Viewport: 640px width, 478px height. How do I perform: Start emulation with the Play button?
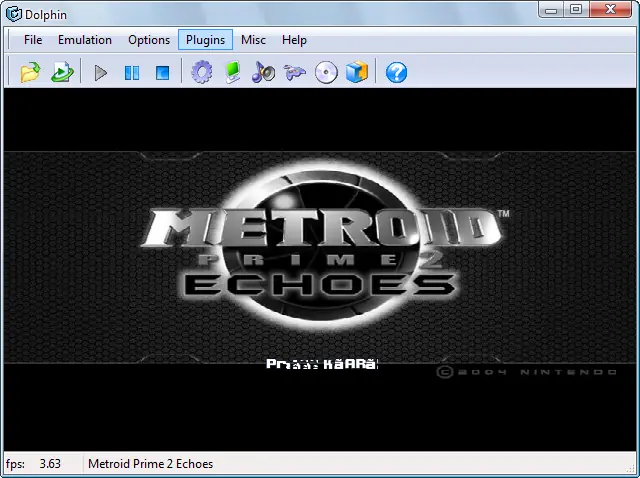click(100, 73)
